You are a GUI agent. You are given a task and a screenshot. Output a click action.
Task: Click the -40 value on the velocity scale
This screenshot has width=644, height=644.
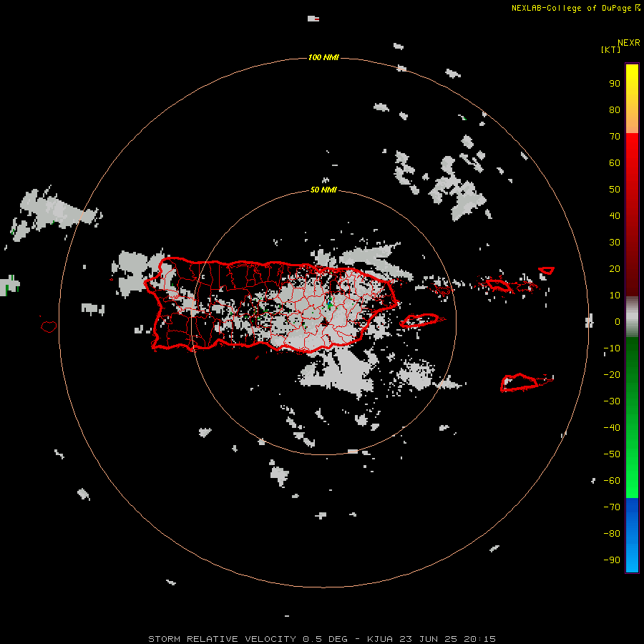pos(612,428)
